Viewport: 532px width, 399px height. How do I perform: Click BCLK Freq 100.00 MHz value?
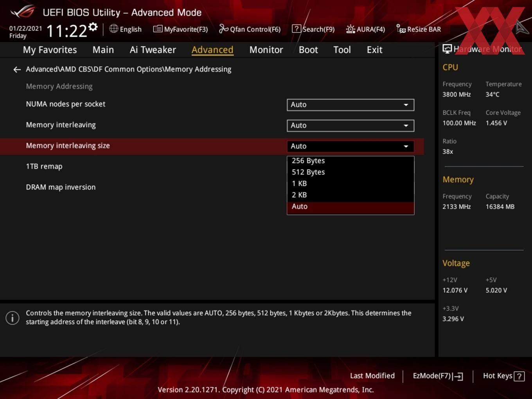[x=459, y=123]
